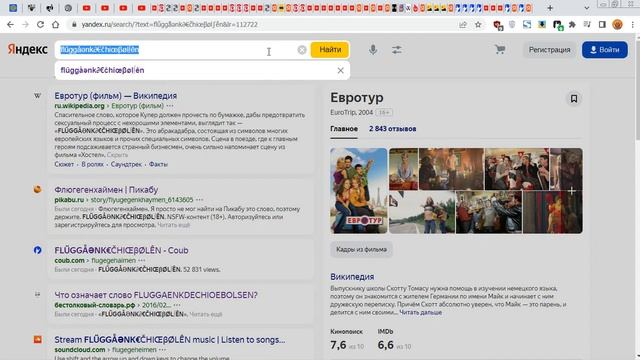The height and width of the screenshot is (360, 640).
Task: Open Что означает слово FLUGGAENKDECHIOEBOLSEN result
Action: tap(156, 295)
